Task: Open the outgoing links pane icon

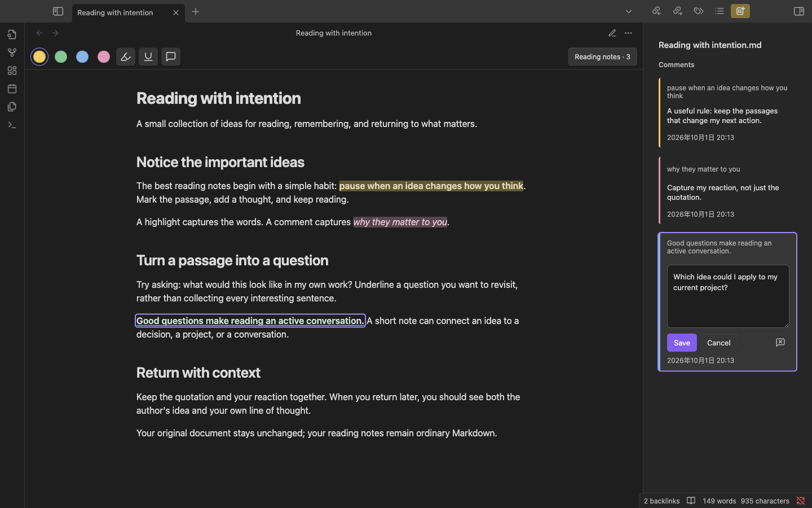Action: 677,11
